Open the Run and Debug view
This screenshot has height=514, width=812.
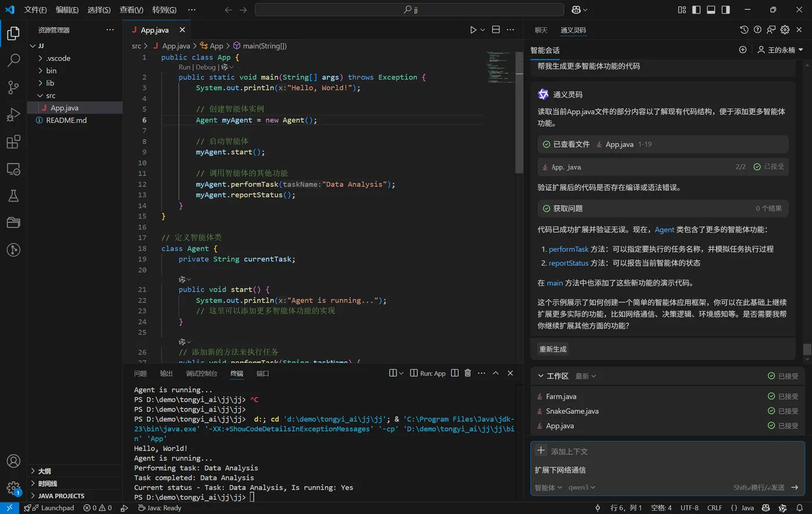pyautogui.click(x=13, y=115)
